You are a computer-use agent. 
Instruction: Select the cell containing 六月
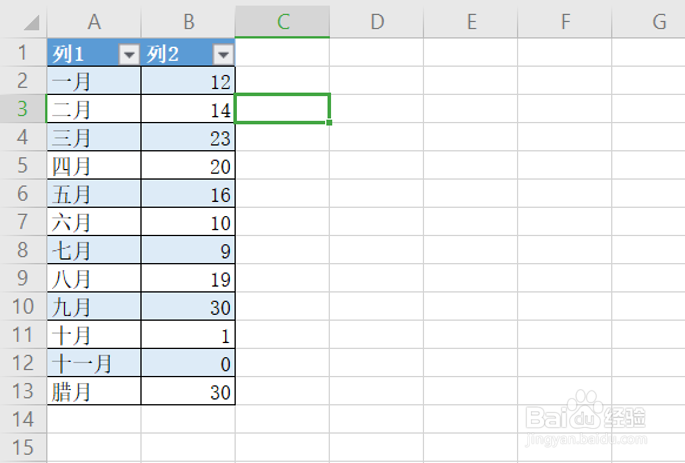point(94,222)
